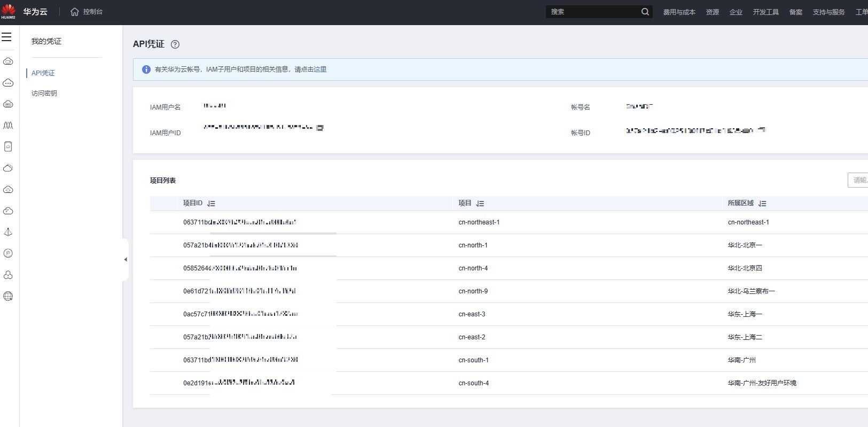
Task: Open the IP sidebar icon
Action: click(x=8, y=254)
